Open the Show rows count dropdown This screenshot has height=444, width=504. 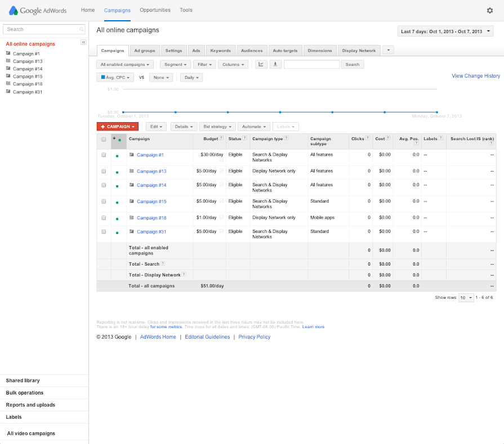pos(466,298)
